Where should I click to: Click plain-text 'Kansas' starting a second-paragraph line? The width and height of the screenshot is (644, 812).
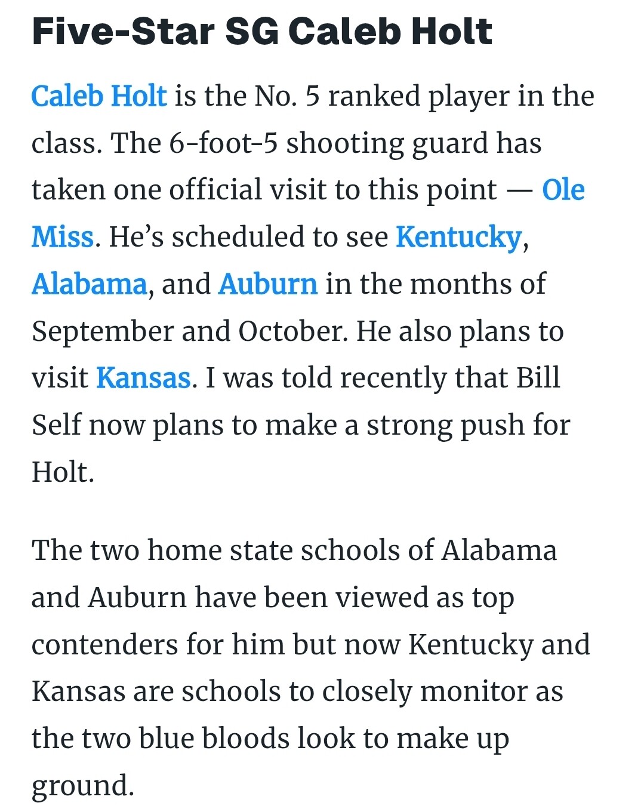[x=78, y=691]
